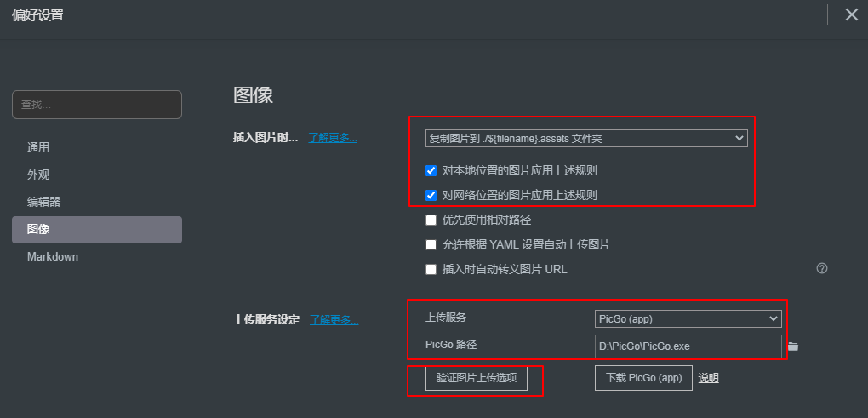Expand the PicGo (app) upload service dropdown
The image size is (868, 418).
pos(688,319)
